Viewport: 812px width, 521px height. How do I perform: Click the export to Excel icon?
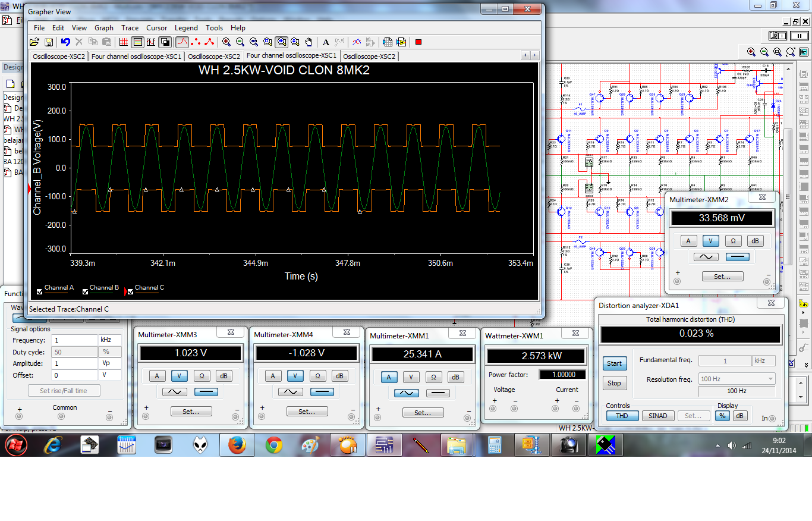(x=388, y=42)
